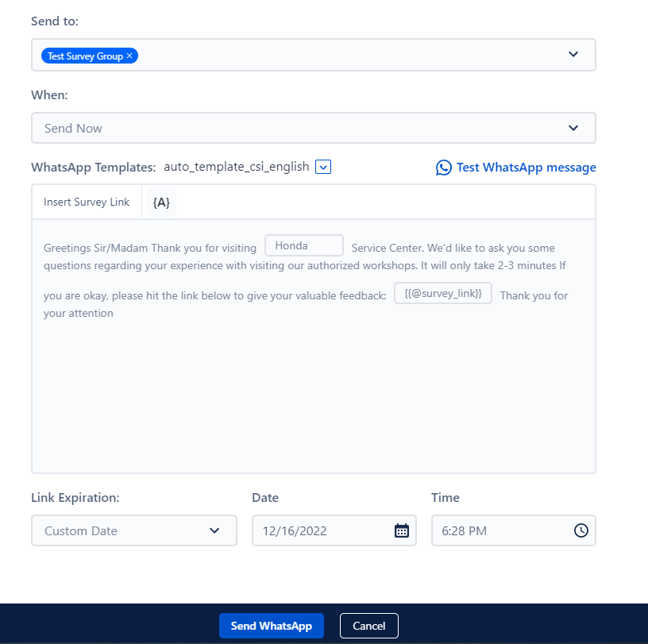This screenshot has height=644, width=648.
Task: Expand the auto_template_csi_english templates dropdown
Action: coord(322,167)
